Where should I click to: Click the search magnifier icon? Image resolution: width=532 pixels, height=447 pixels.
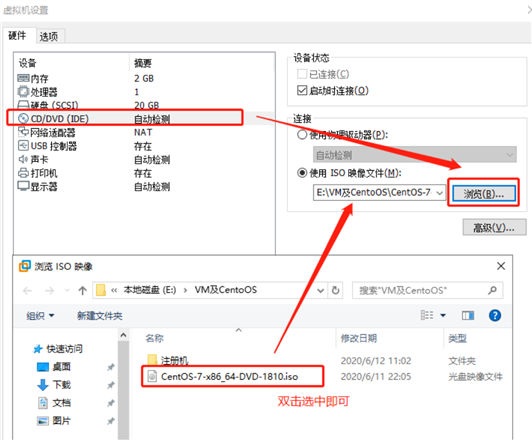coord(492,290)
